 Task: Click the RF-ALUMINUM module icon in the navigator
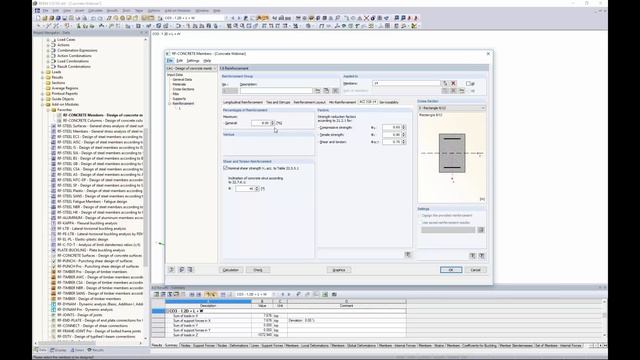tap(53, 218)
